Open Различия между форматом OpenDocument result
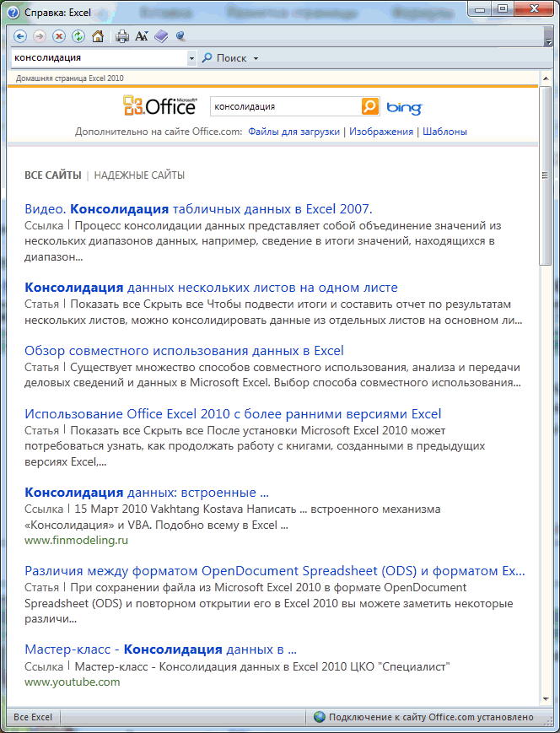560x733 pixels. tap(275, 571)
